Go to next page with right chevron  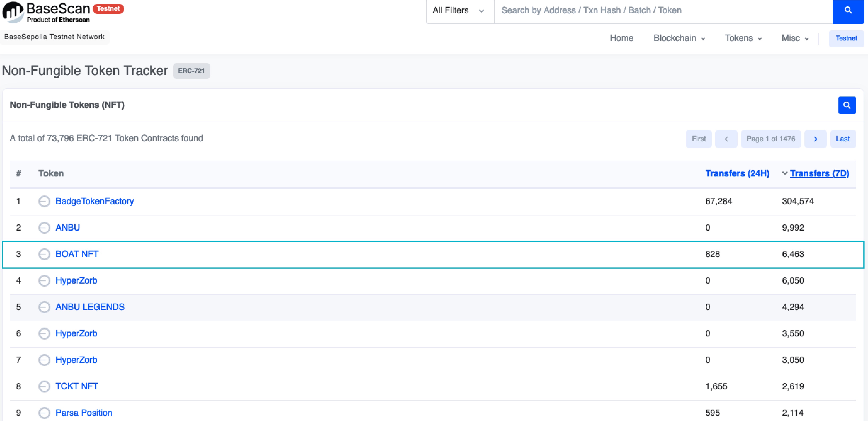point(815,139)
